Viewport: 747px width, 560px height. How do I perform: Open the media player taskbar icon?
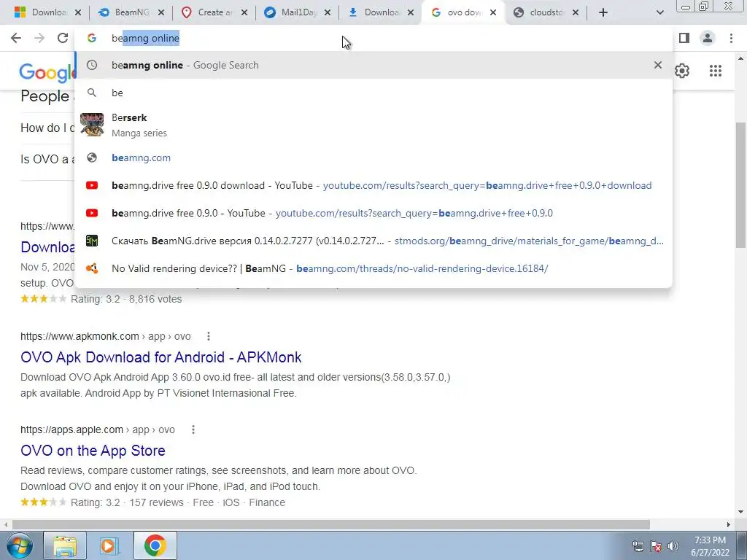(x=109, y=545)
